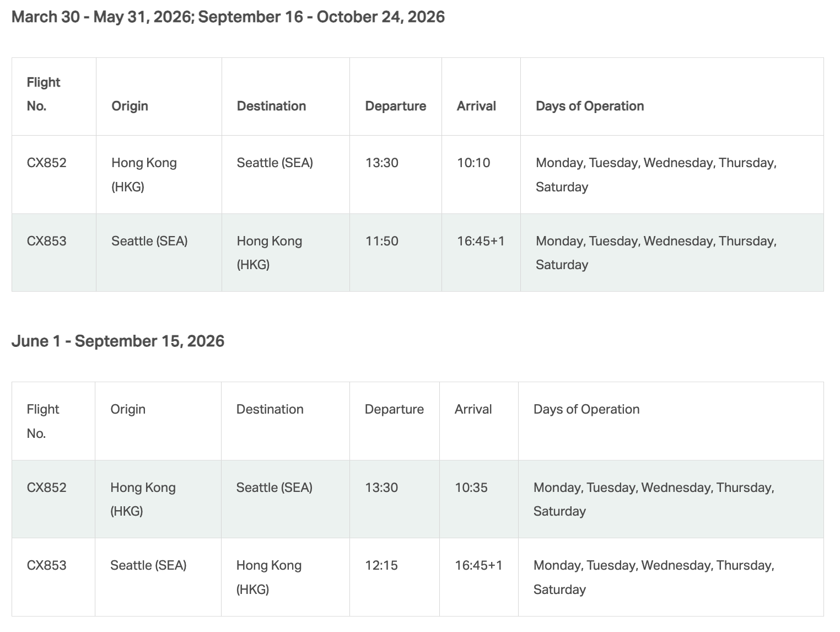Select the 11:50 departure time cell

(381, 241)
